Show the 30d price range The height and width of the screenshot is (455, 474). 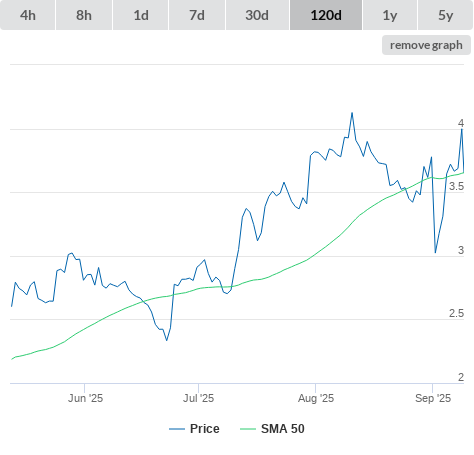257,15
